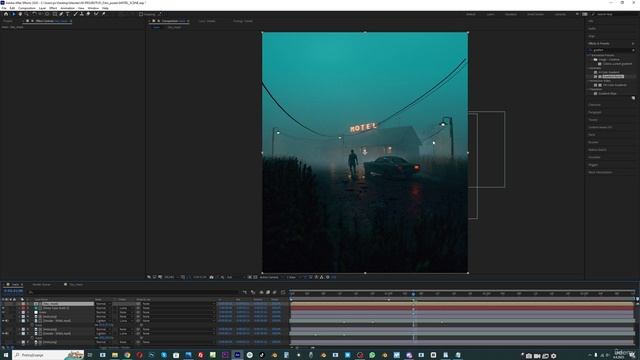Image resolution: width=640 pixels, height=360 pixels.
Task: Select the Puppet Pin tool
Action: click(104, 14)
